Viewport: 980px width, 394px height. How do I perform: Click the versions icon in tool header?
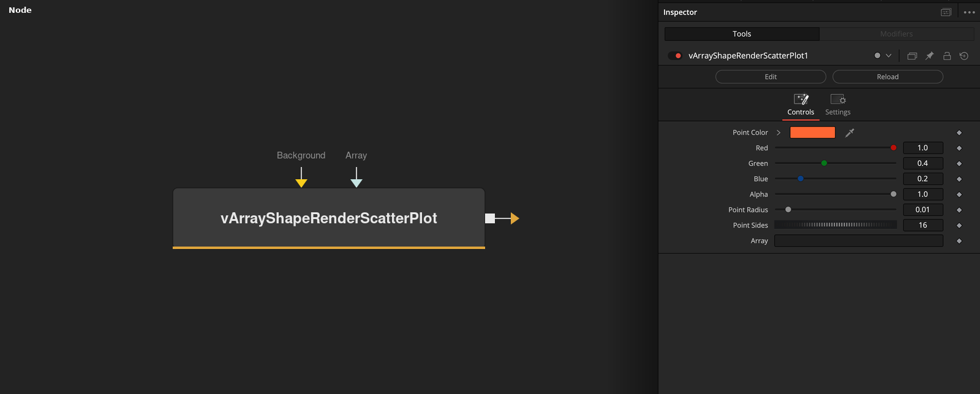pyautogui.click(x=912, y=56)
